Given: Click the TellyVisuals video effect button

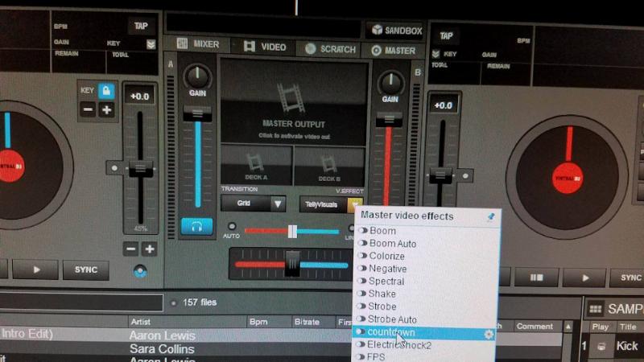Looking at the screenshot, I should 324,204.
